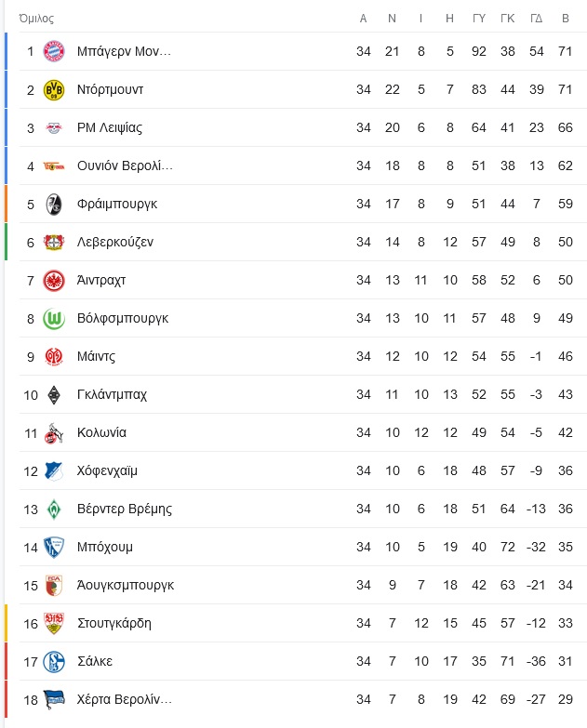
Task: Click the ΓΔ goal difference header
Action: click(537, 19)
